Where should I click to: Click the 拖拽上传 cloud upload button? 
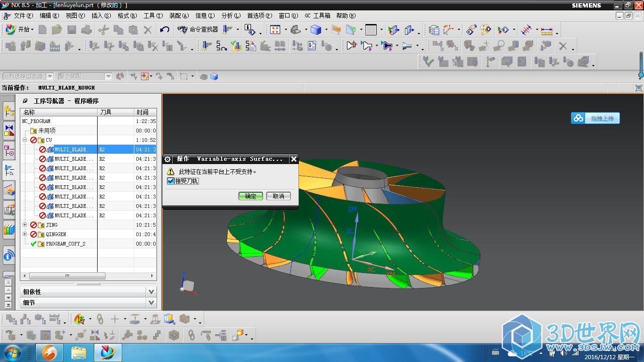595,118
